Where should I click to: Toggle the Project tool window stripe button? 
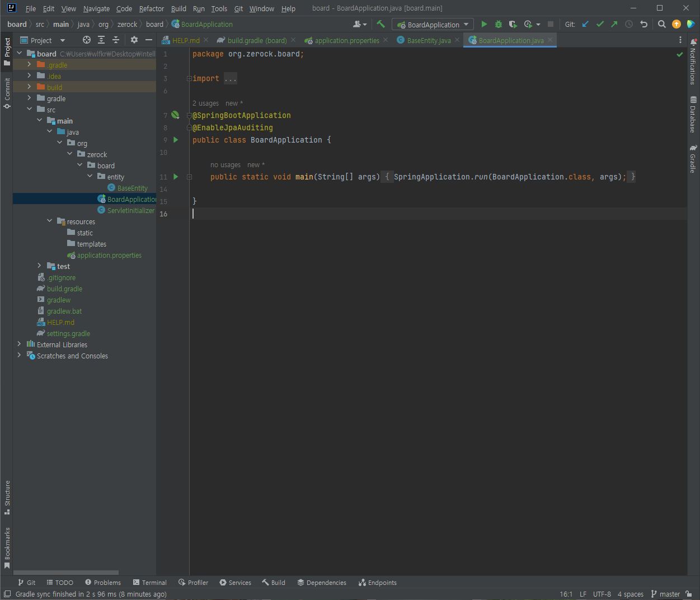[x=7, y=51]
